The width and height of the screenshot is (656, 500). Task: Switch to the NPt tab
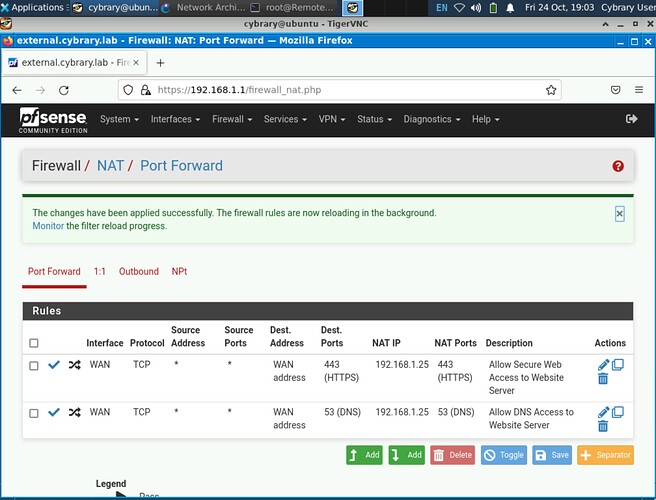pyautogui.click(x=179, y=271)
